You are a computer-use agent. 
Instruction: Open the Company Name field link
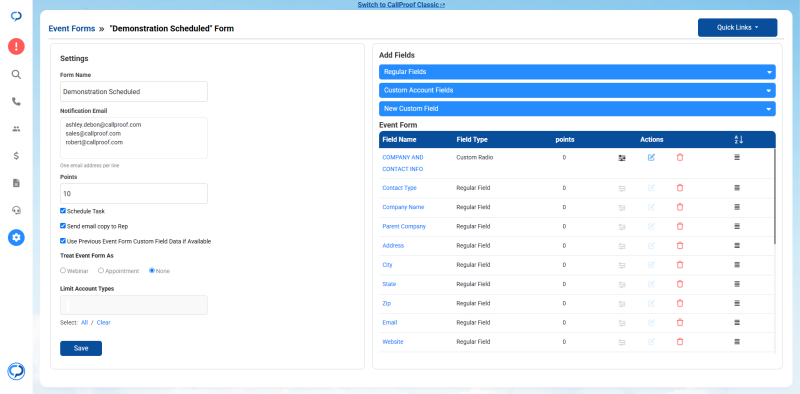tap(403, 207)
